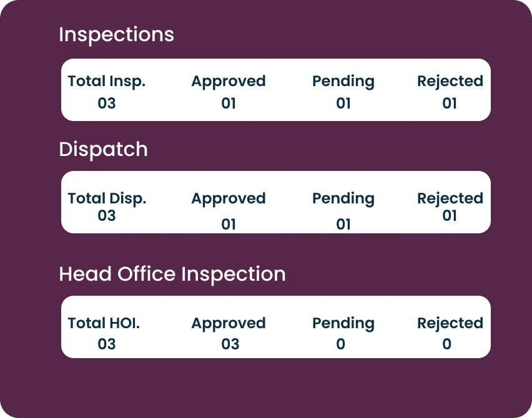Open the Head Office Inspection heading
Image resolution: width=532 pixels, height=418 pixels.
[172, 274]
